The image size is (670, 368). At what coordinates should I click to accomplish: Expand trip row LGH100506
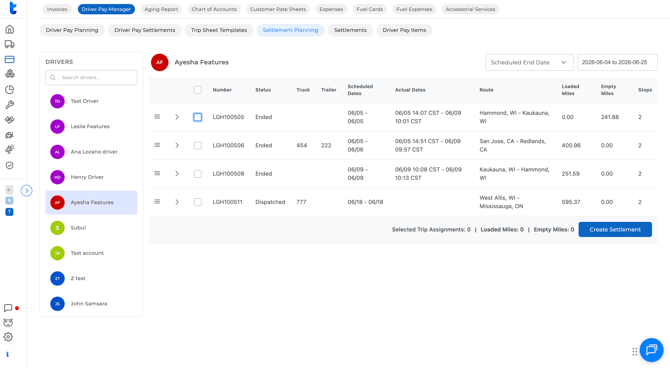[x=177, y=145]
